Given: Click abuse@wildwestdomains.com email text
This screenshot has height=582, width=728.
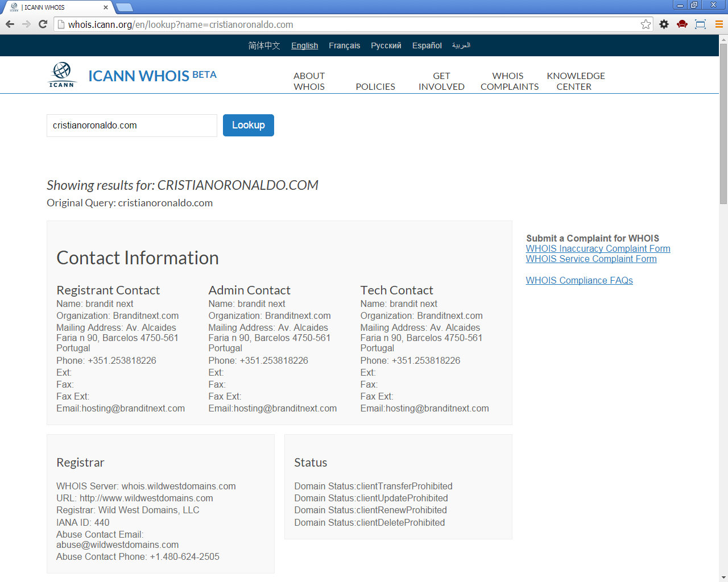Looking at the screenshot, I should click(x=117, y=545).
